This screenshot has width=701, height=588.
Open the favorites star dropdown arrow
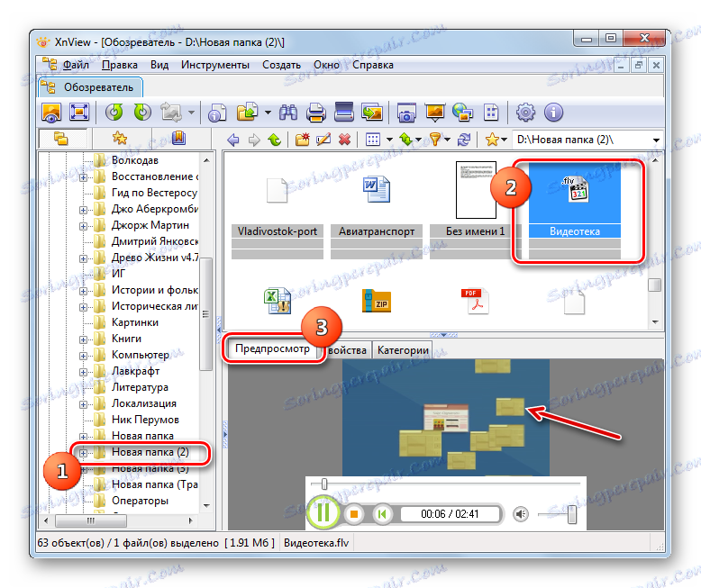[505, 140]
